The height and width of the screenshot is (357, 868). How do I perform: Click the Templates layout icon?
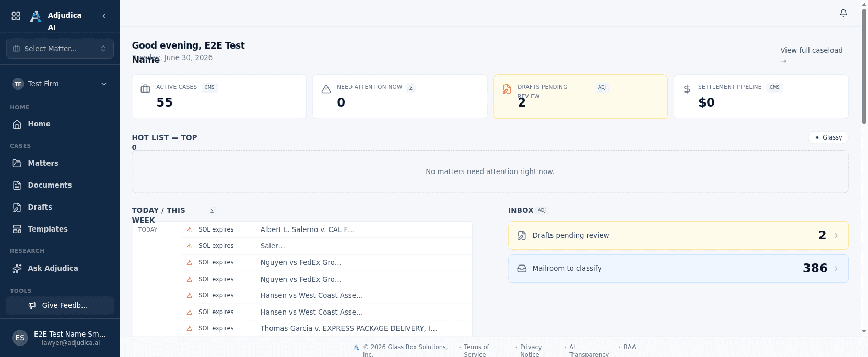click(17, 229)
